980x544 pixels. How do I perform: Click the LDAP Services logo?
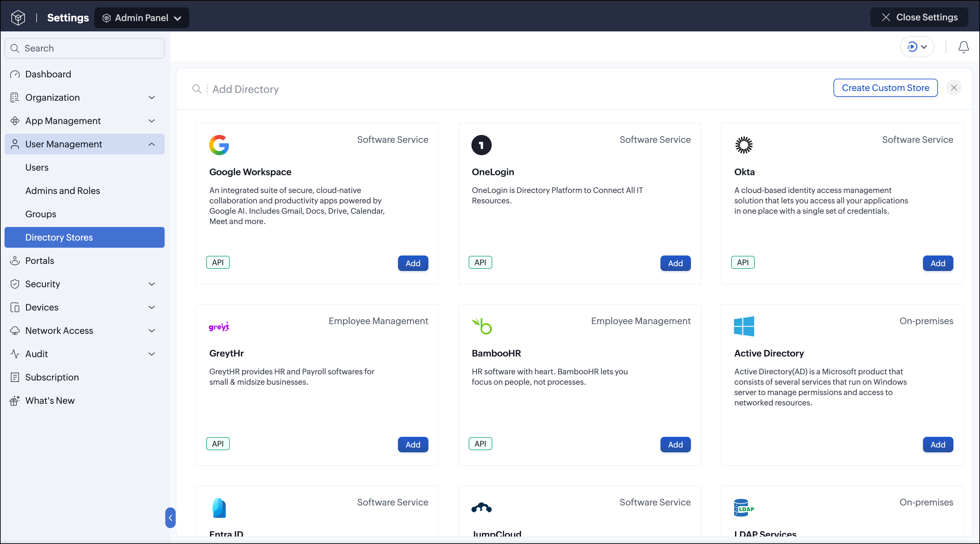[x=744, y=508]
